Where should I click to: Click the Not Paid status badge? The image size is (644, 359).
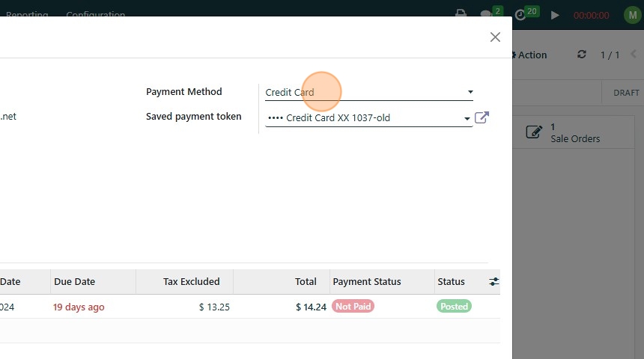[x=353, y=307]
